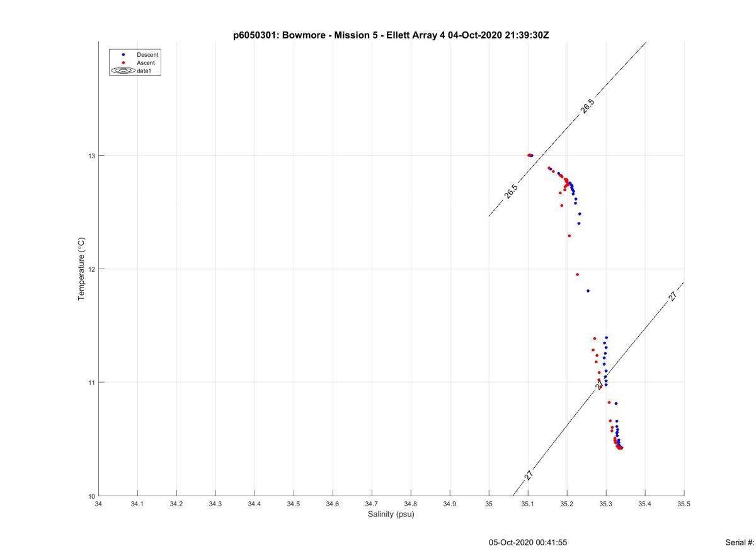Click the red Ascent point near 12.3 °C
The height and width of the screenshot is (558, 756).
click(x=569, y=236)
